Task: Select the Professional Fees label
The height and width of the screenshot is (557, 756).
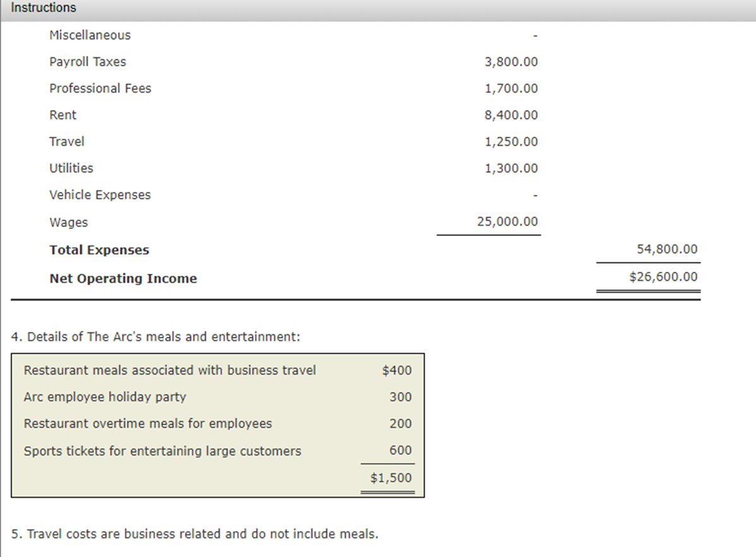Action: (100, 88)
